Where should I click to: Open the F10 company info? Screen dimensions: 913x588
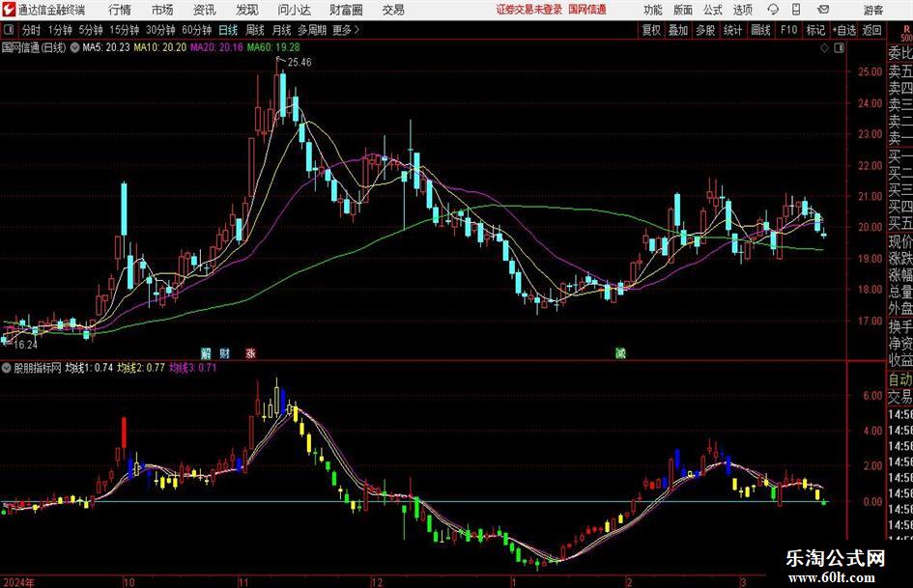(788, 30)
